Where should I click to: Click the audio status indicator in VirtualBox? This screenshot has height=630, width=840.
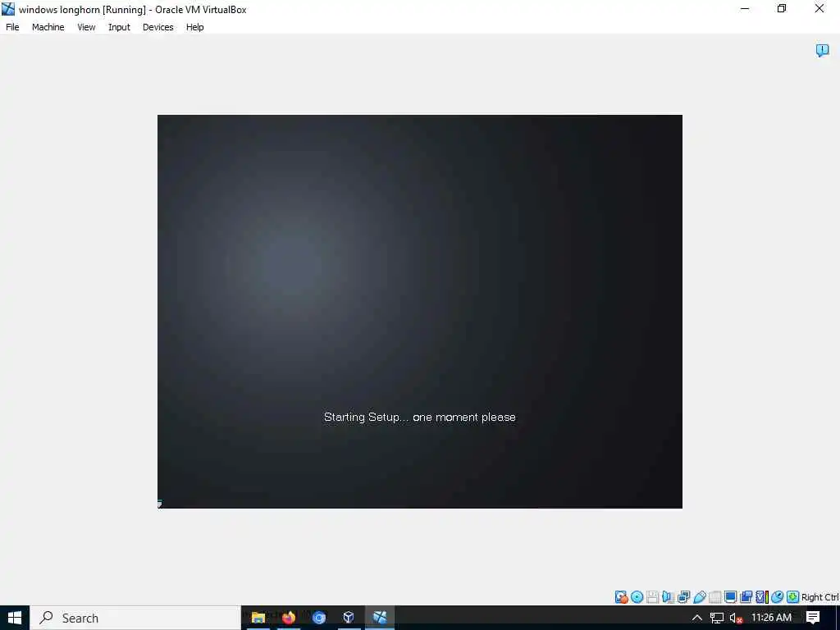(x=668, y=597)
